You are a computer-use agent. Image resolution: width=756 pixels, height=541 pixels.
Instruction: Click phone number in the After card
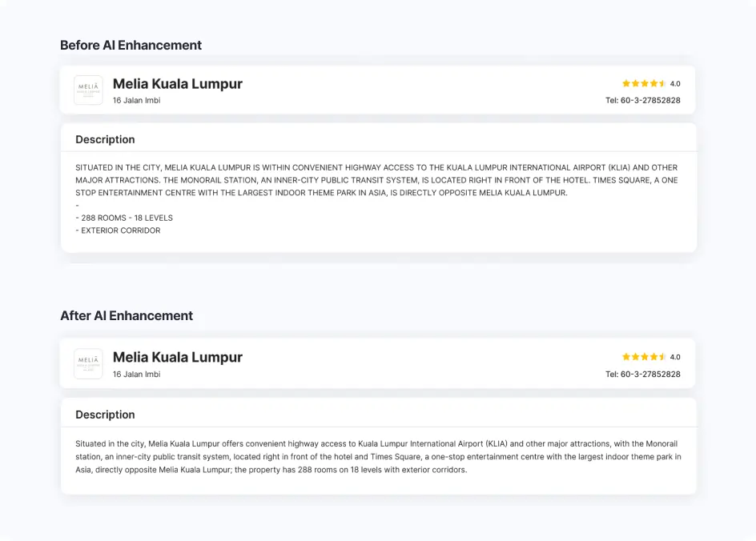tap(642, 375)
